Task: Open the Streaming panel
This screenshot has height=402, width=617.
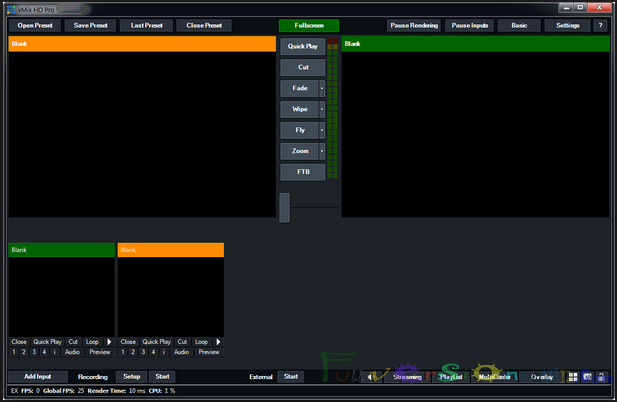Action: (x=407, y=377)
